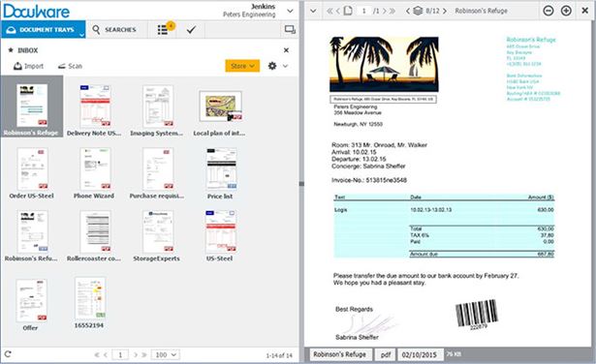Open the Jenkins user dropdown
The image size is (596, 364).
[290, 11]
